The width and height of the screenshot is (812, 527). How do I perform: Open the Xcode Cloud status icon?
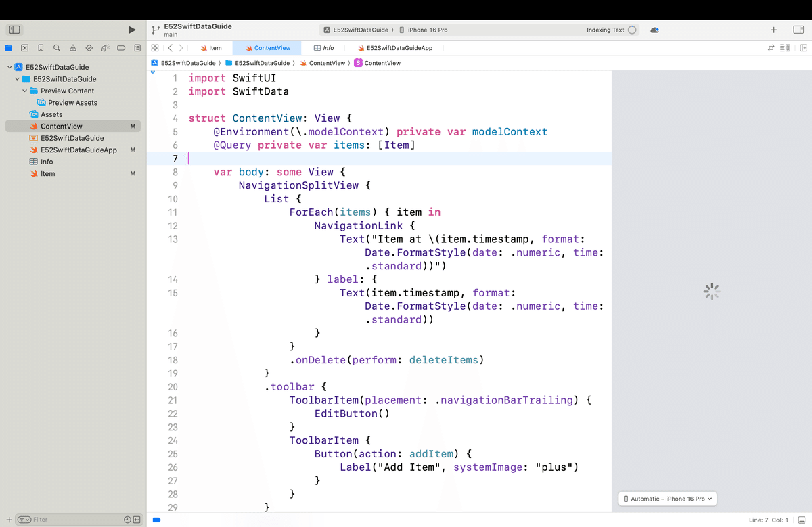(x=654, y=30)
